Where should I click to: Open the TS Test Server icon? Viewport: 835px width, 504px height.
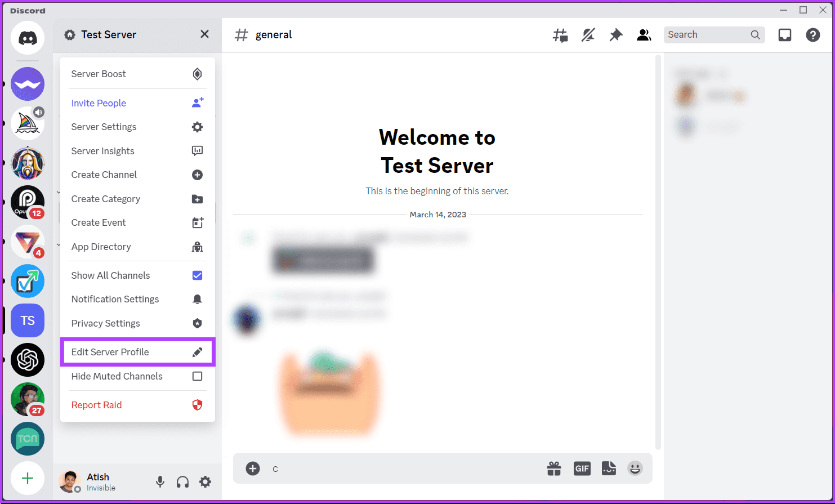[x=28, y=320]
